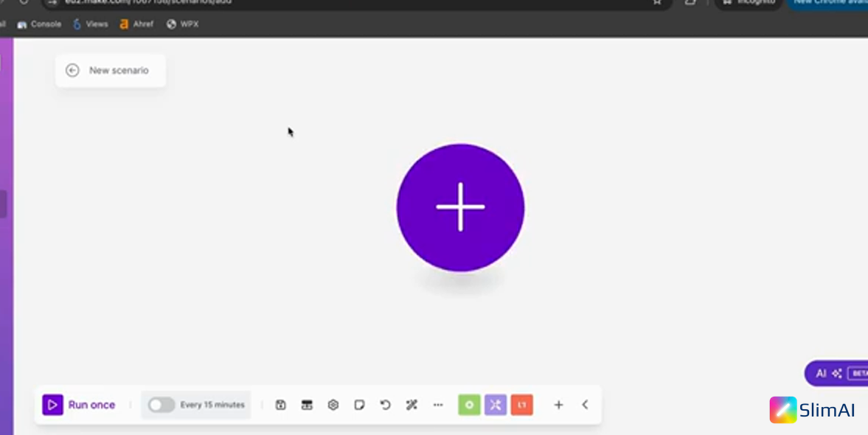Open the Every 15 minutes schedule settings
This screenshot has height=435, width=868.
pos(212,405)
